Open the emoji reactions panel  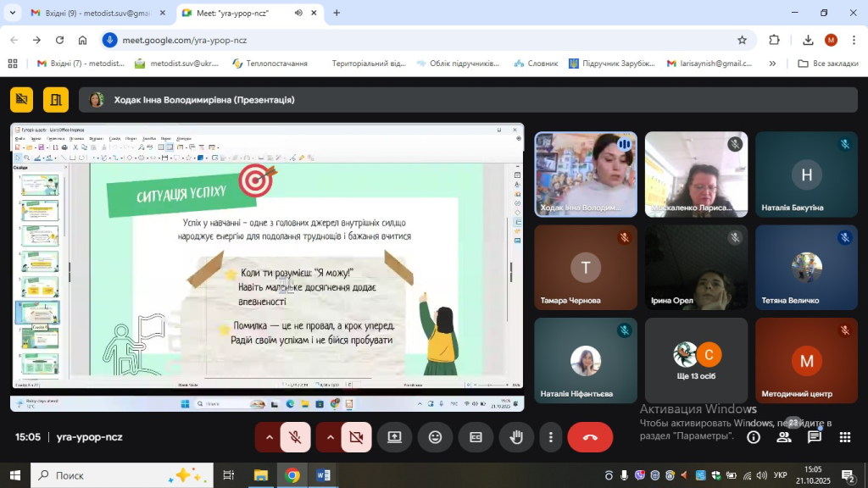pyautogui.click(x=435, y=437)
